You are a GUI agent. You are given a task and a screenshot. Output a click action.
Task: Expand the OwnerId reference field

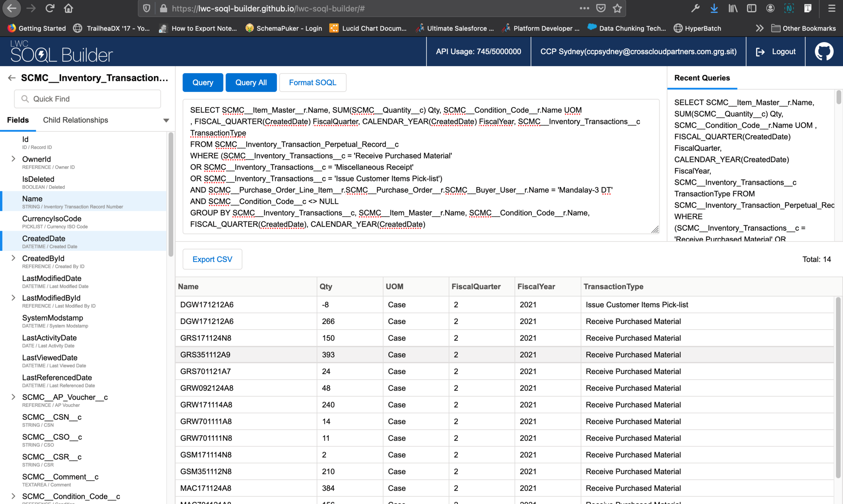[x=13, y=159]
